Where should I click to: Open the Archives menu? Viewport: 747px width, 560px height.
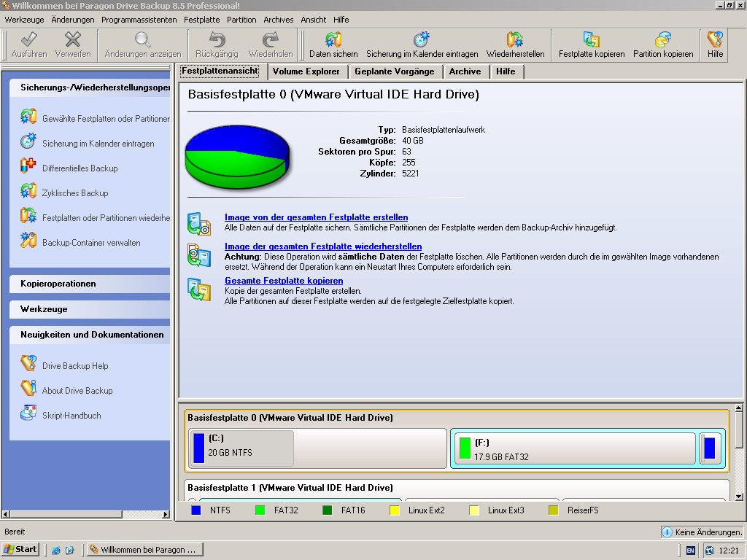click(x=279, y=20)
